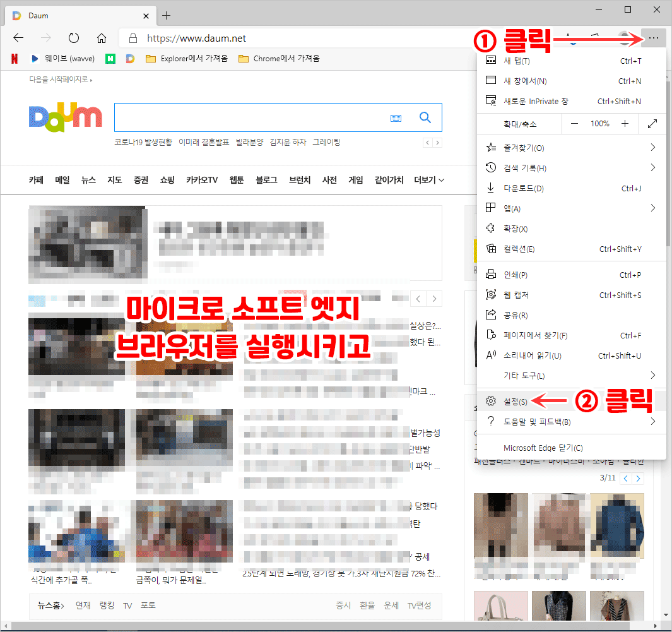Screen dimensions: 672x632
Task: Select 소리내어 읽기(U)
Action: [571, 355]
